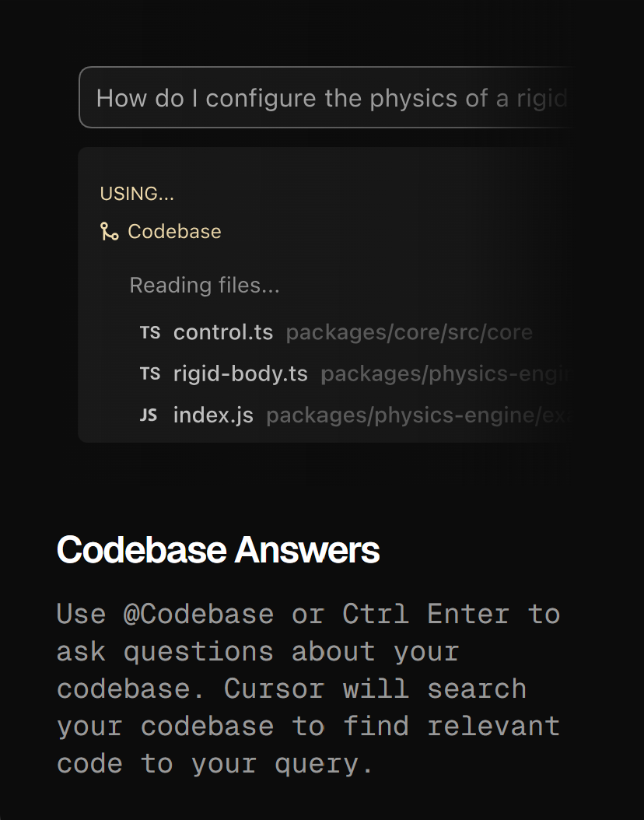This screenshot has height=820, width=644.
Task: Click the packages/core/src/core path
Action: (409, 332)
